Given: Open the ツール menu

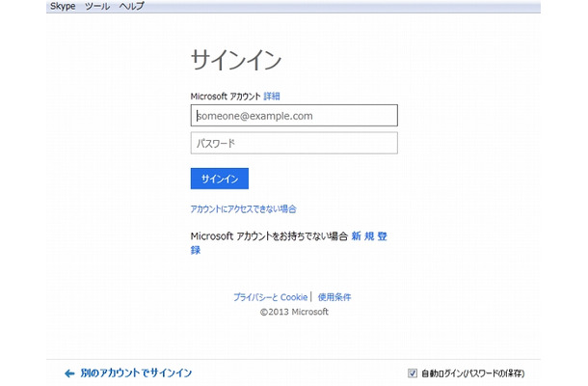Looking at the screenshot, I should (97, 7).
